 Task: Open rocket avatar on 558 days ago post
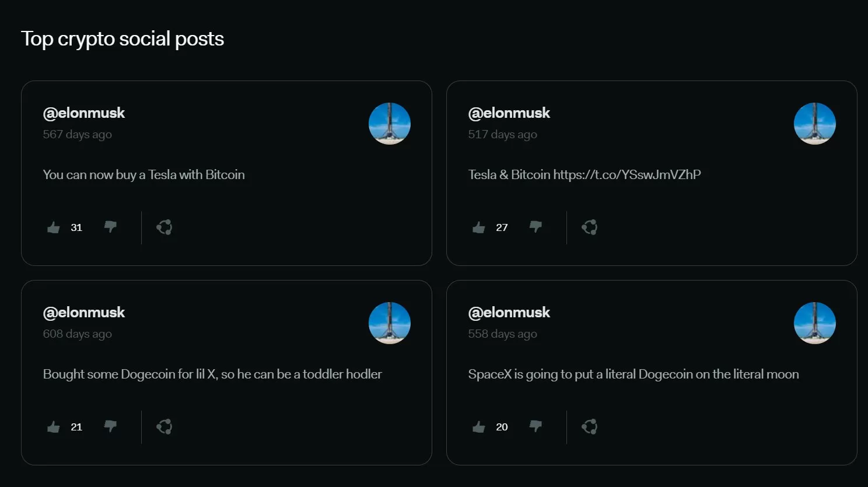point(815,323)
